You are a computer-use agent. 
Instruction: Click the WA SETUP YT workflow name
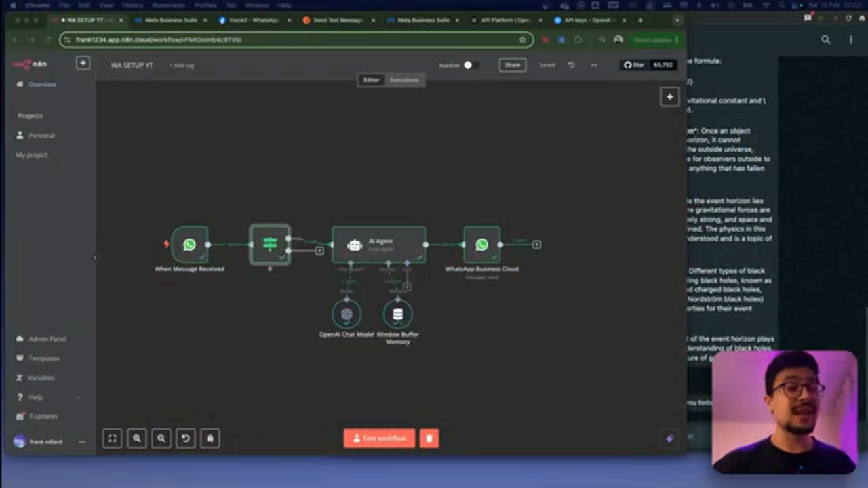click(x=132, y=65)
